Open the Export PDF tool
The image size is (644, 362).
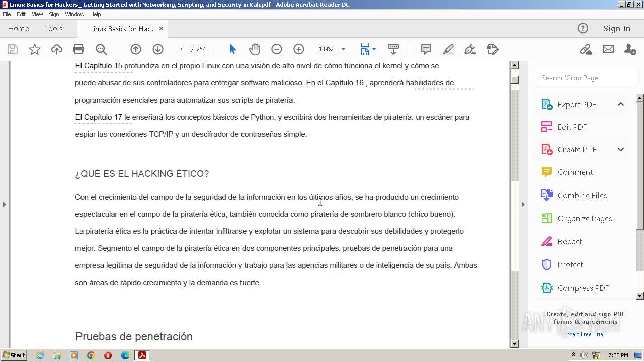tap(577, 104)
